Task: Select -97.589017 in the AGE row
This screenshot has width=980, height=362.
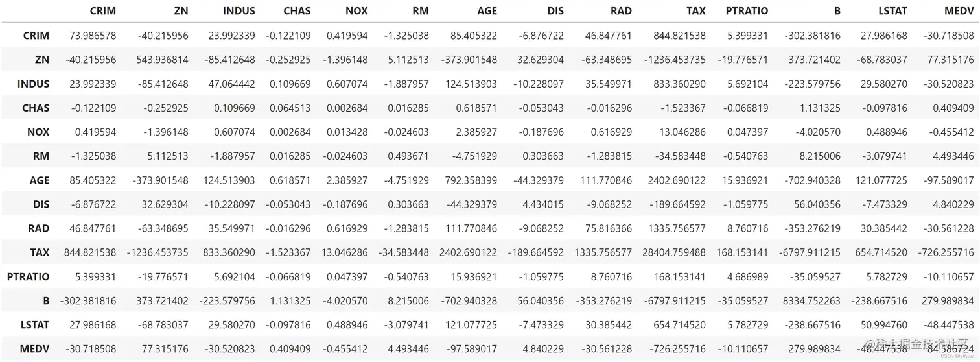Action: (x=948, y=180)
